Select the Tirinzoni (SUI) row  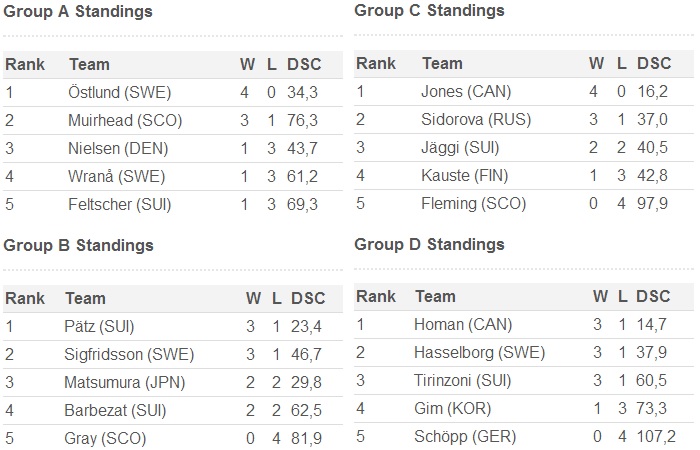click(460, 380)
